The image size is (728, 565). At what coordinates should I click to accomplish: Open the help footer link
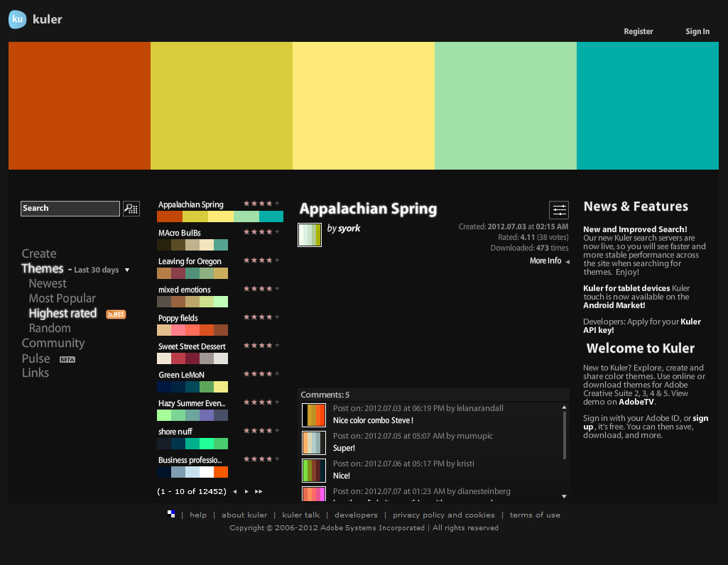click(198, 515)
